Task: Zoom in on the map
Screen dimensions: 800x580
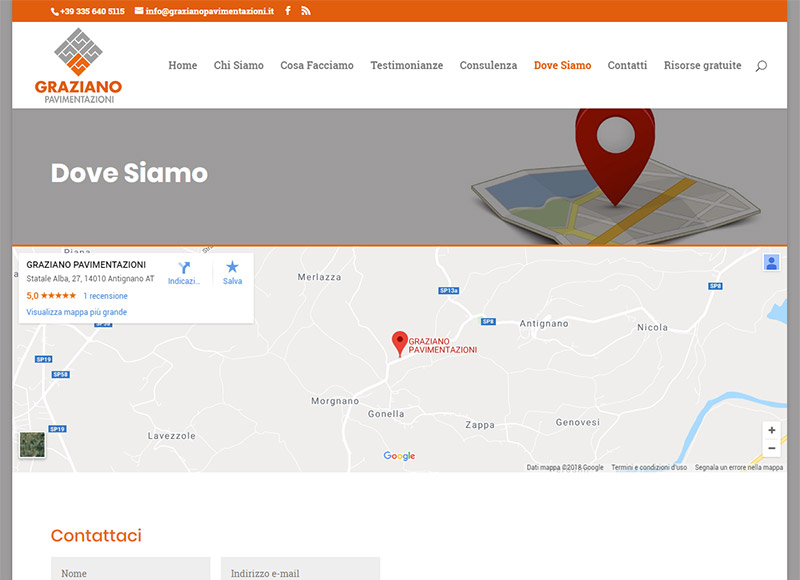Action: click(771, 431)
